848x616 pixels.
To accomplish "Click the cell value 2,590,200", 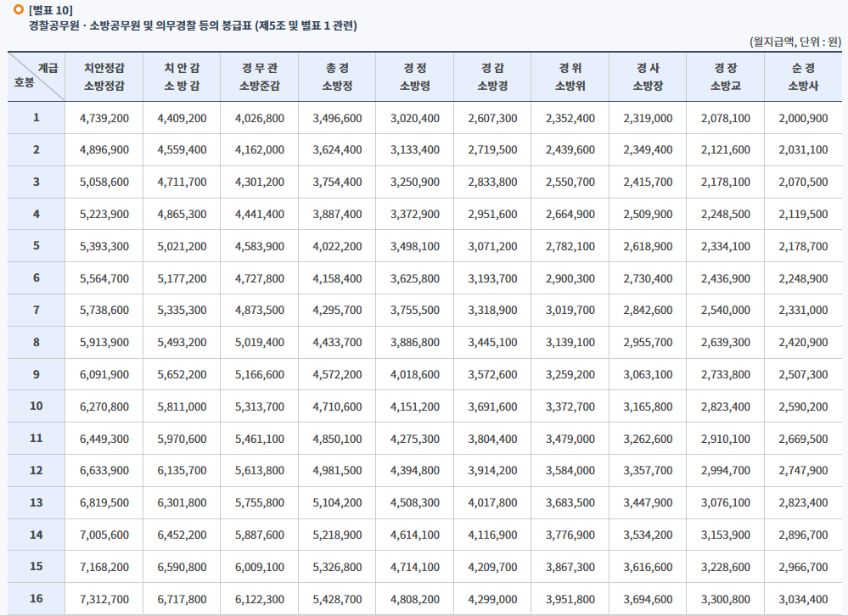I will pyautogui.click(x=803, y=406).
